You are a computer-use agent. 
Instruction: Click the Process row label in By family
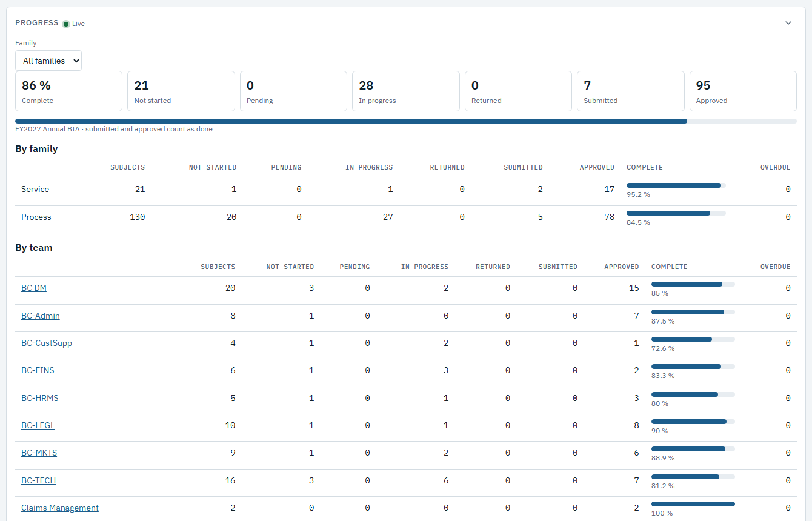point(36,217)
